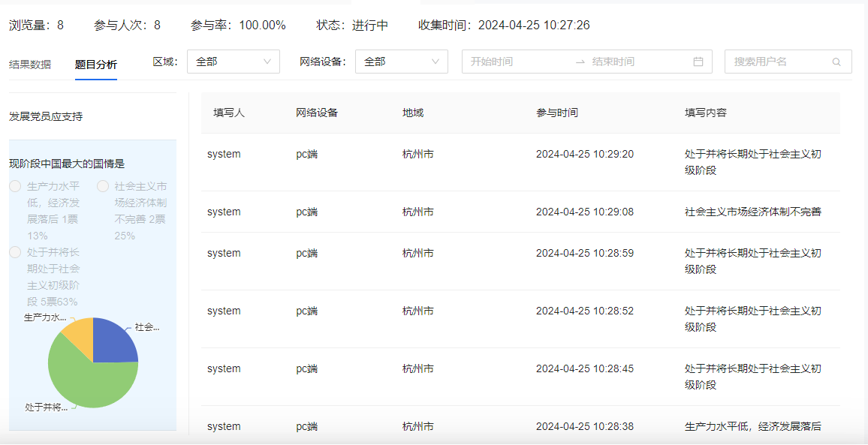
Task: Click the blue pie chart slice
Action: 113,341
